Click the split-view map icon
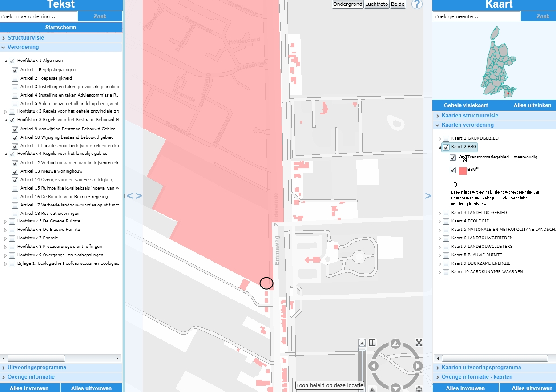 (x=372, y=343)
